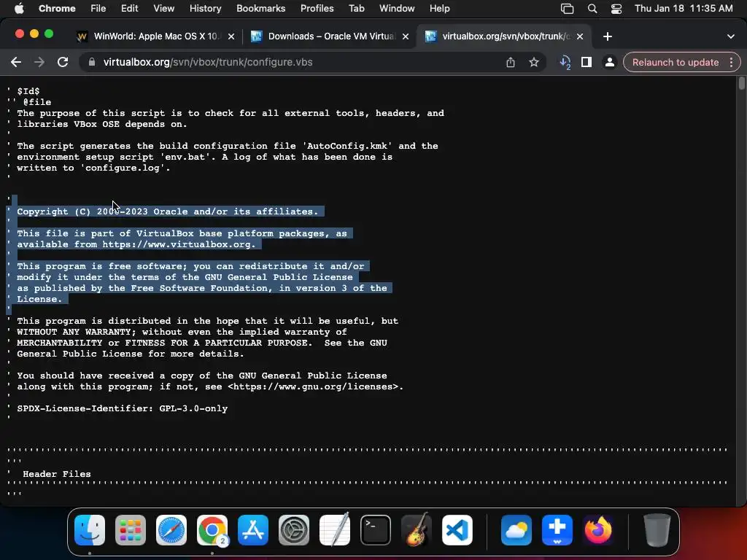
Task: Go back to the previous page
Action: tap(16, 62)
